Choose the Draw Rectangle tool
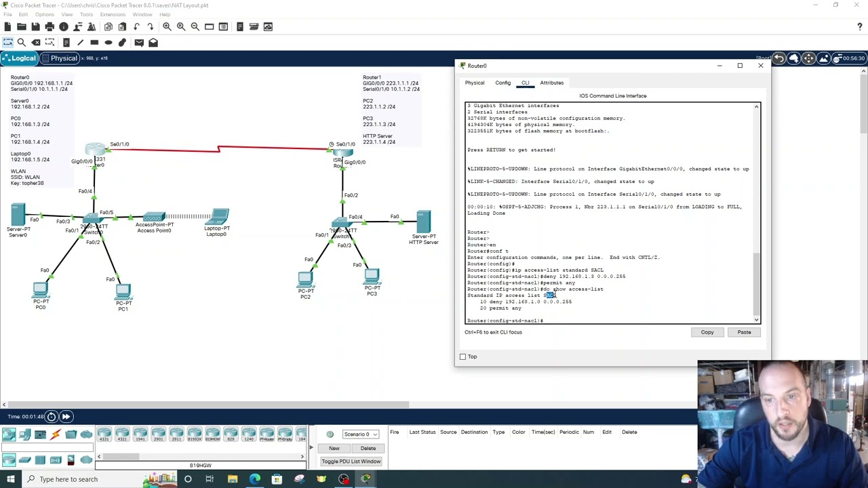 pos(94,42)
